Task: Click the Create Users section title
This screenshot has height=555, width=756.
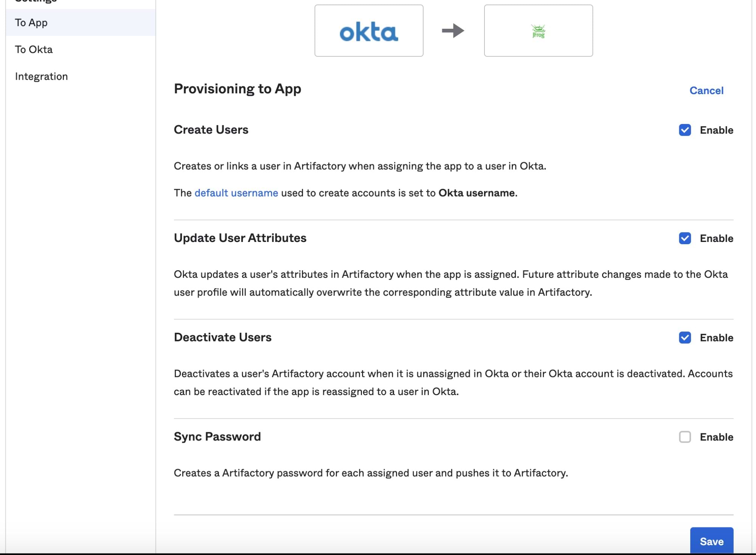Action: [x=211, y=130]
